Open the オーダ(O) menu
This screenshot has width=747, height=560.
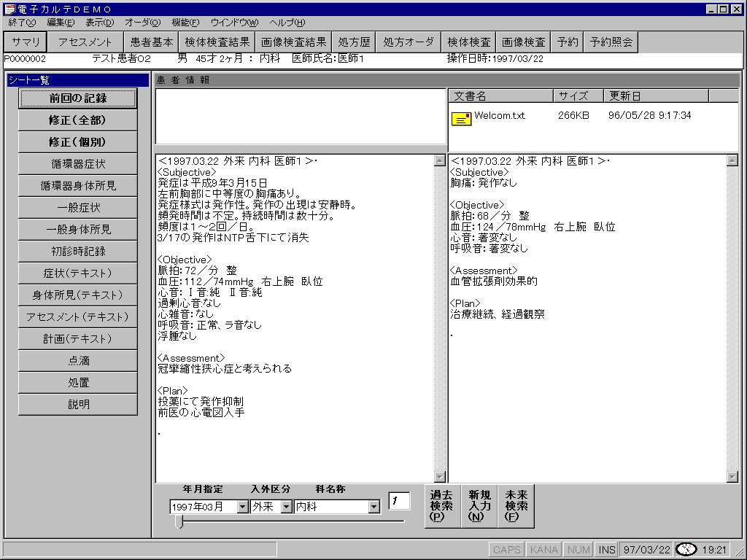143,23
